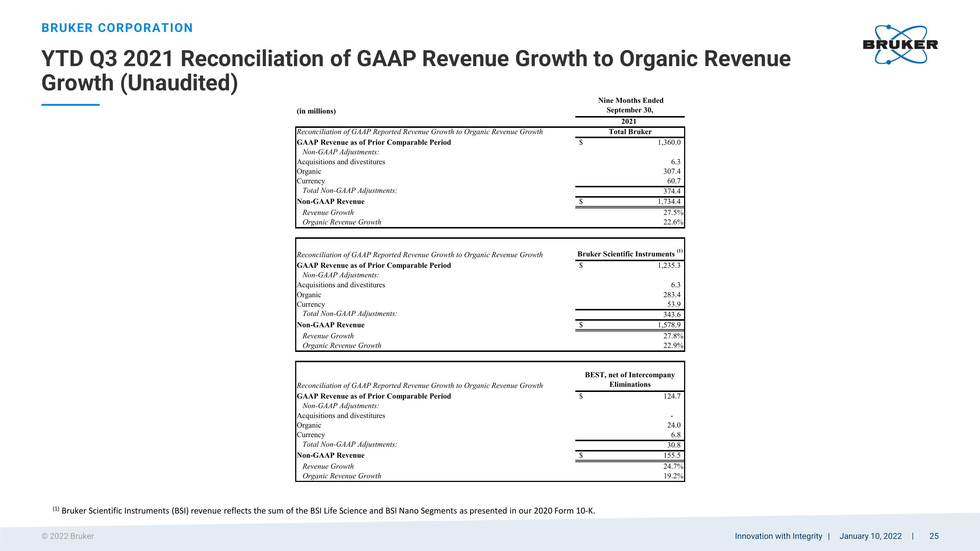
Task: Click the Total Bruker currency value 60.7
Action: [674, 181]
